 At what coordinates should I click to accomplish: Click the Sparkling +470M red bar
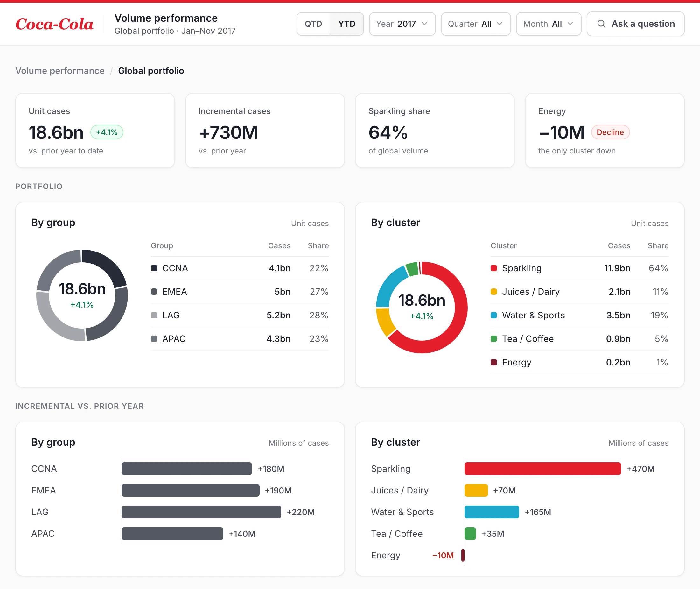pyautogui.click(x=542, y=469)
